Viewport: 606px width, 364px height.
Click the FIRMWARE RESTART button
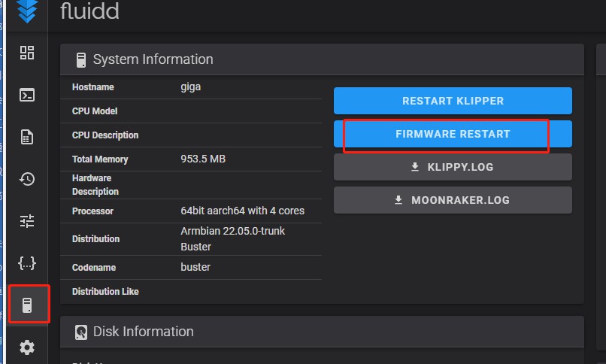[453, 134]
